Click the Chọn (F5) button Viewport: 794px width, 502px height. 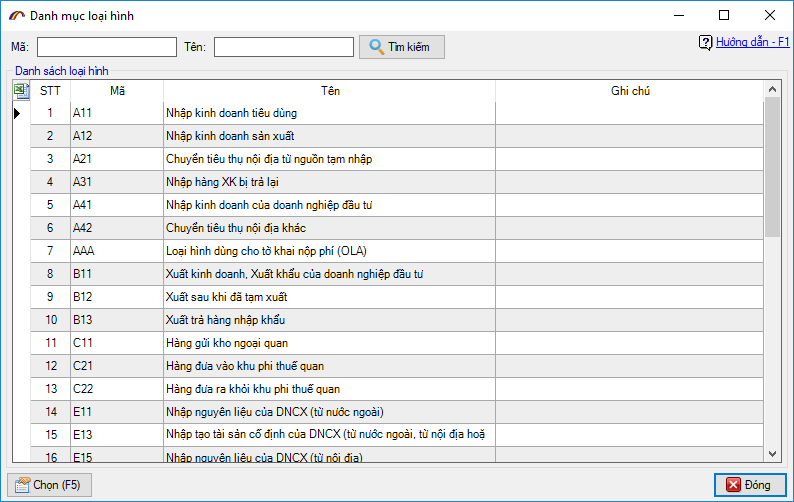(49, 485)
